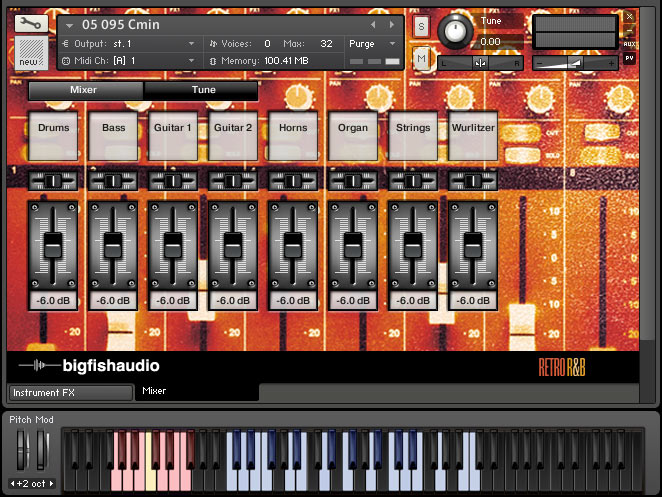Toggle the Wurlitzer channel button

(473, 136)
